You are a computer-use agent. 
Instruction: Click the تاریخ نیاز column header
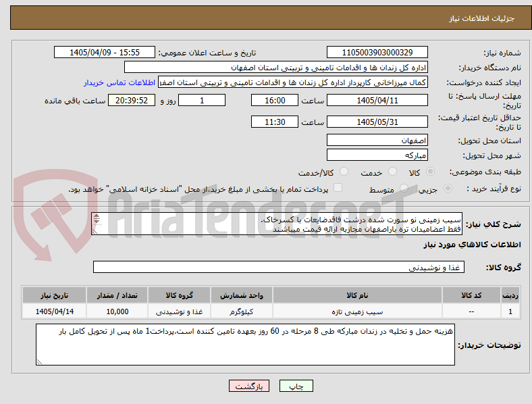coord(54,295)
